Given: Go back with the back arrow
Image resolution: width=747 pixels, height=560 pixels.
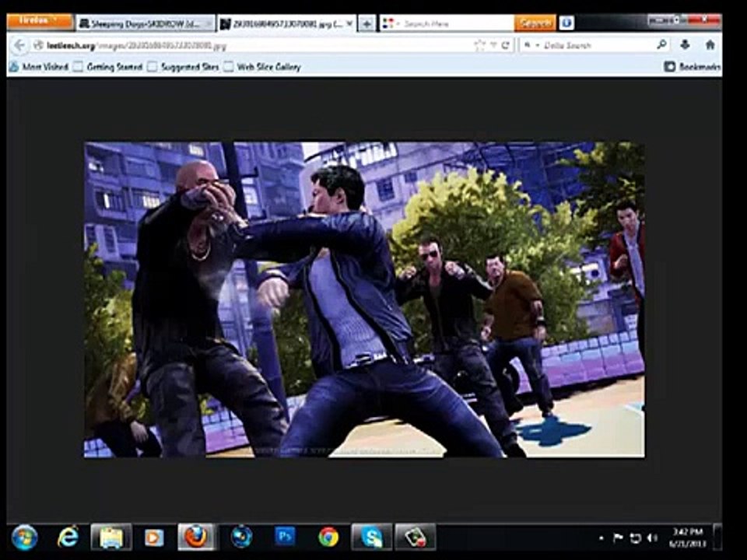Looking at the screenshot, I should click(19, 45).
